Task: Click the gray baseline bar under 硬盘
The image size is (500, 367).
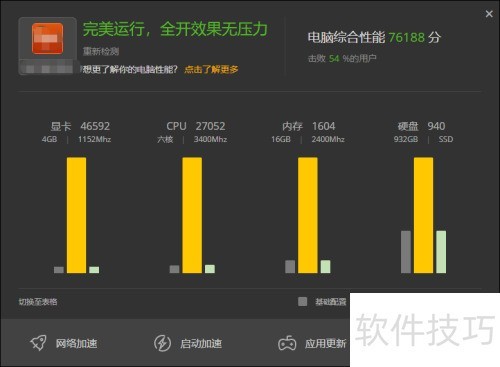Action: click(x=406, y=252)
